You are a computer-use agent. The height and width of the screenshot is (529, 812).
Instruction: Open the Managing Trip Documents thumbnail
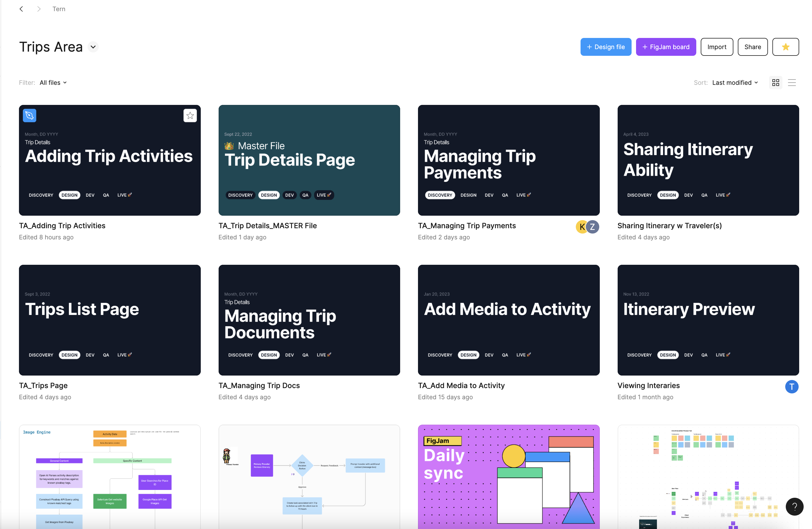tap(309, 320)
